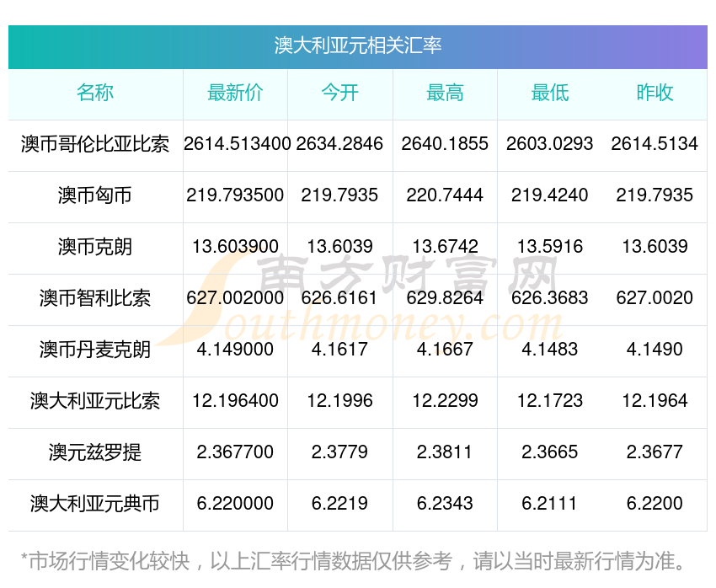Click the row name 澳币哥伦比亚比索

point(95,144)
